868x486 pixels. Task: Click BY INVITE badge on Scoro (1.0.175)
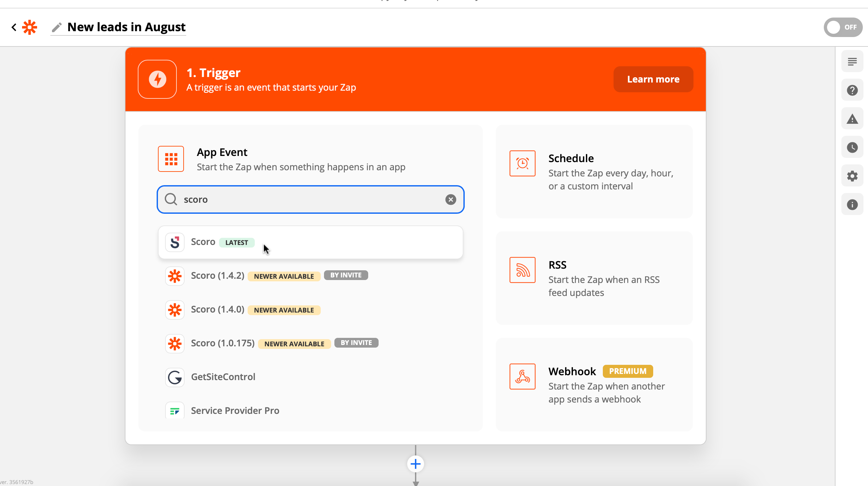(356, 342)
